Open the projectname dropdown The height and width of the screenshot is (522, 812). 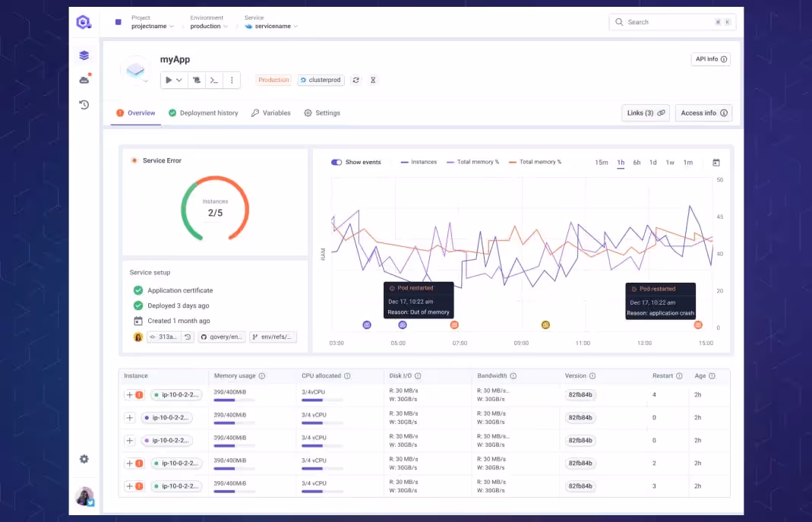coord(150,25)
